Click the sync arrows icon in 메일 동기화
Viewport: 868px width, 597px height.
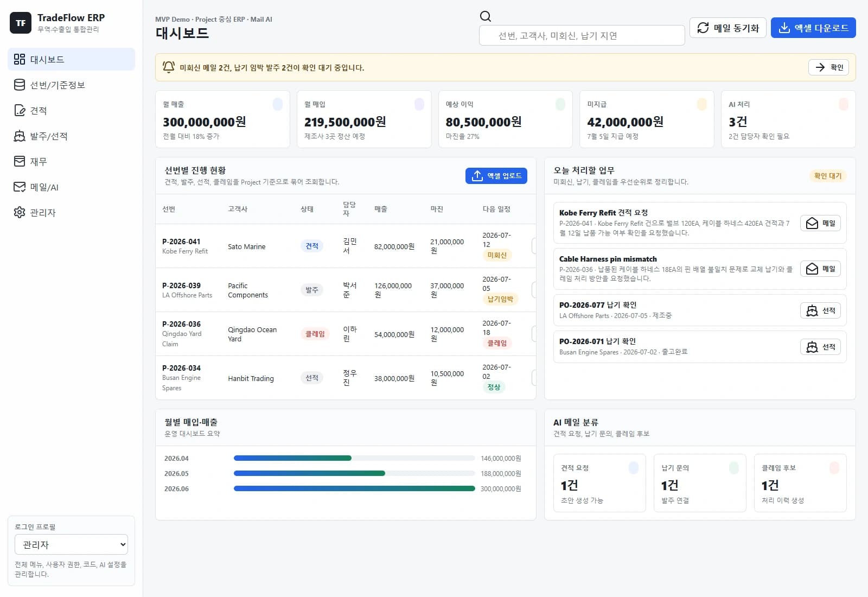pyautogui.click(x=703, y=28)
